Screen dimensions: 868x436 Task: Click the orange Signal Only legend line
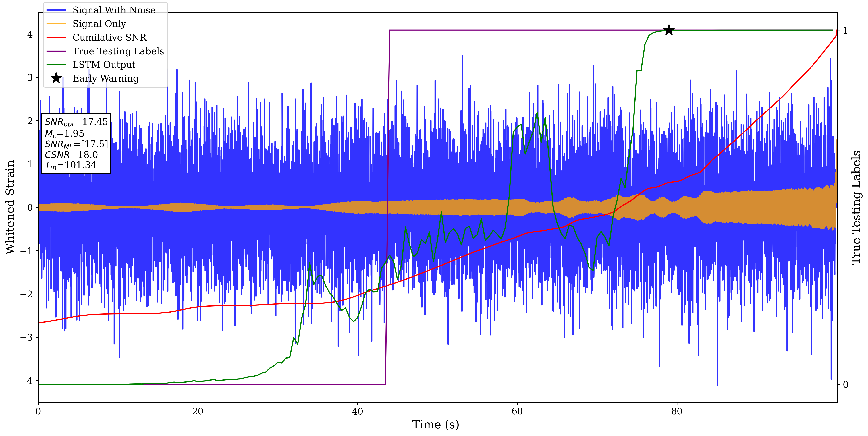[x=56, y=24]
